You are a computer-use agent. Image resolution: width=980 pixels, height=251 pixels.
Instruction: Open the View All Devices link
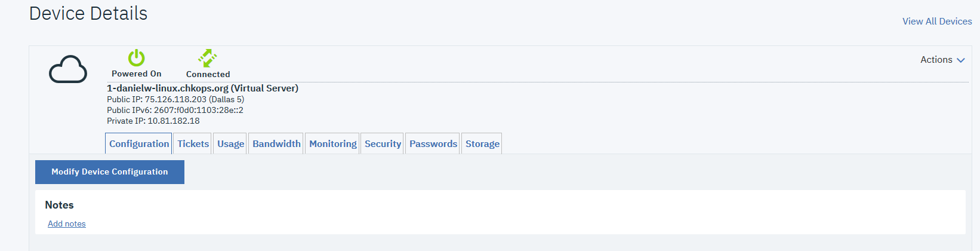point(937,22)
